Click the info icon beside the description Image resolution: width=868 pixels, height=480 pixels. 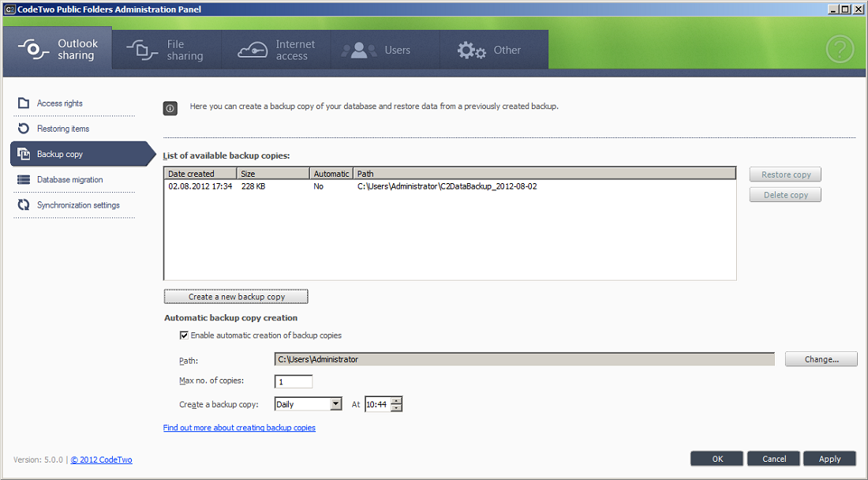click(x=170, y=108)
